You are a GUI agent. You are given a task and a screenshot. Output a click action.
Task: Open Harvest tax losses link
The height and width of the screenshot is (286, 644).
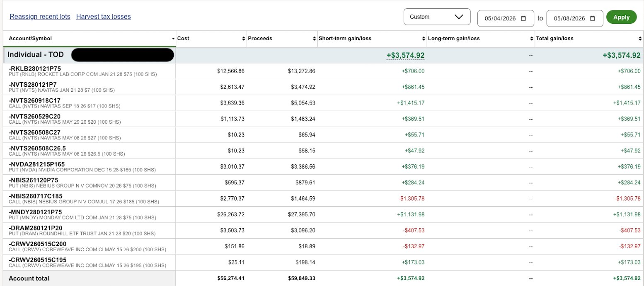coord(104,17)
